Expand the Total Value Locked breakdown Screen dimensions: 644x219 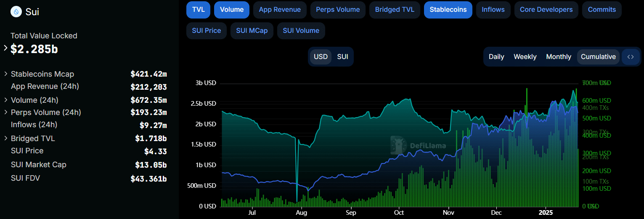point(5,48)
